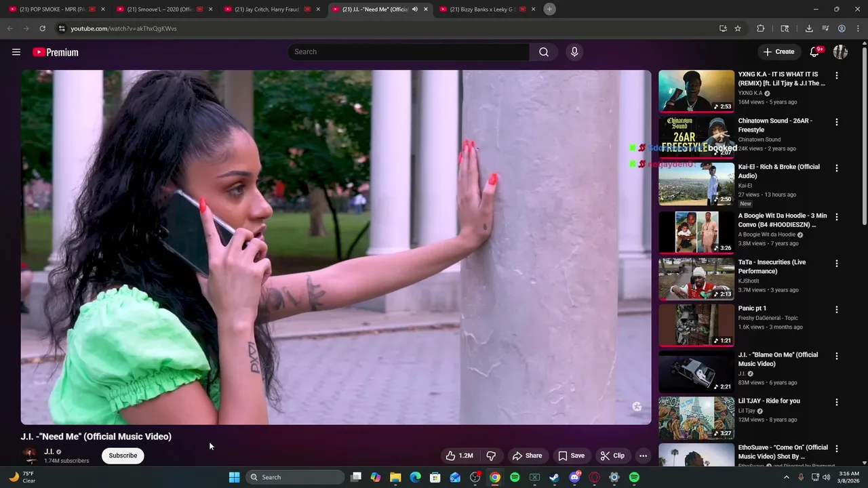Show hidden system tray icons chevron

click(x=787, y=477)
